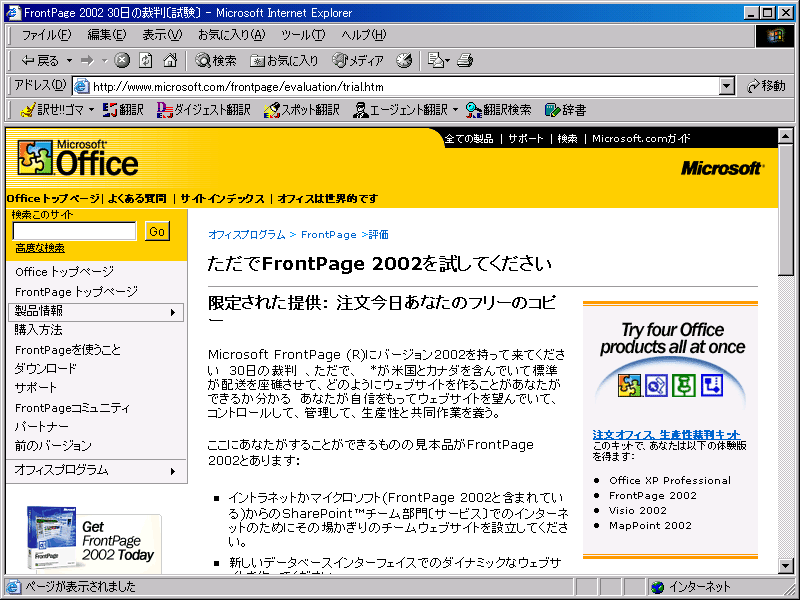Click the site search text box

click(x=74, y=231)
